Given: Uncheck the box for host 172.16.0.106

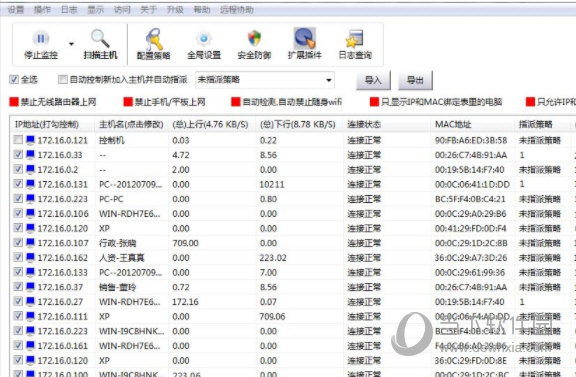Looking at the screenshot, I should pyautogui.click(x=18, y=213).
